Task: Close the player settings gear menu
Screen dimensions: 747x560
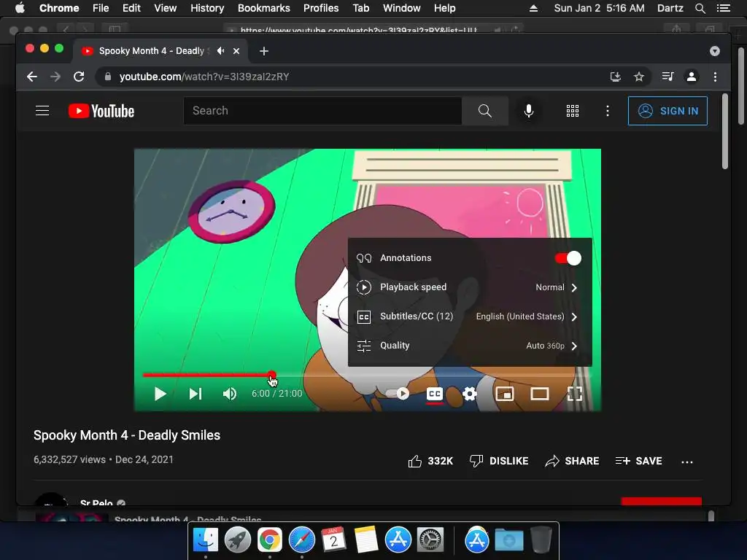Action: [x=470, y=394]
